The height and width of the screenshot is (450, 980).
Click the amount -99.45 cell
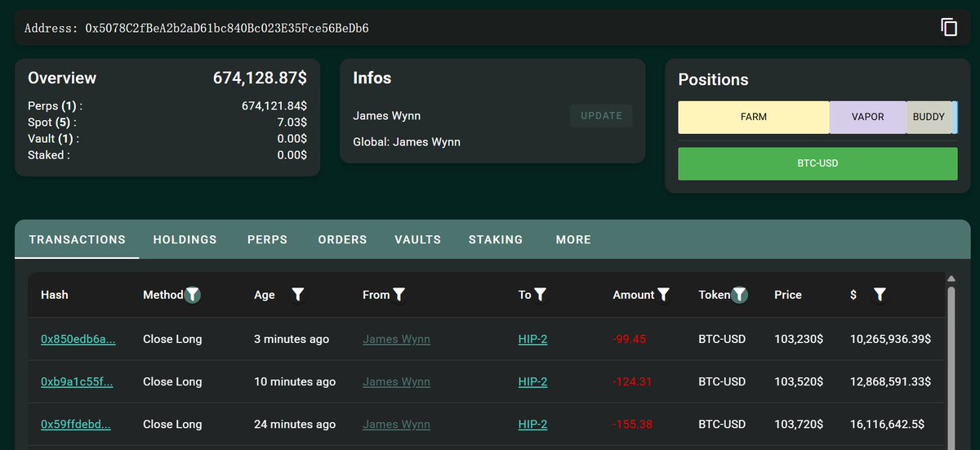click(x=629, y=339)
